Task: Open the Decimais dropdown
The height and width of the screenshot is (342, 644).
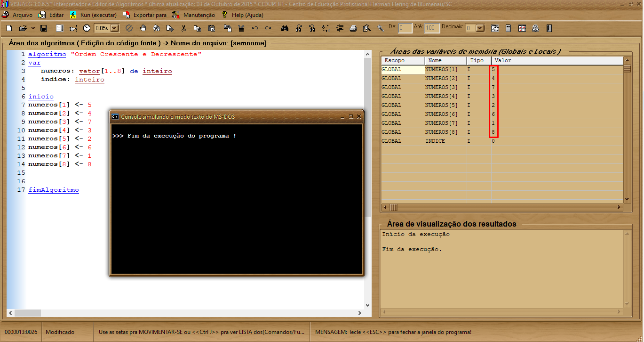Action: tap(480, 28)
